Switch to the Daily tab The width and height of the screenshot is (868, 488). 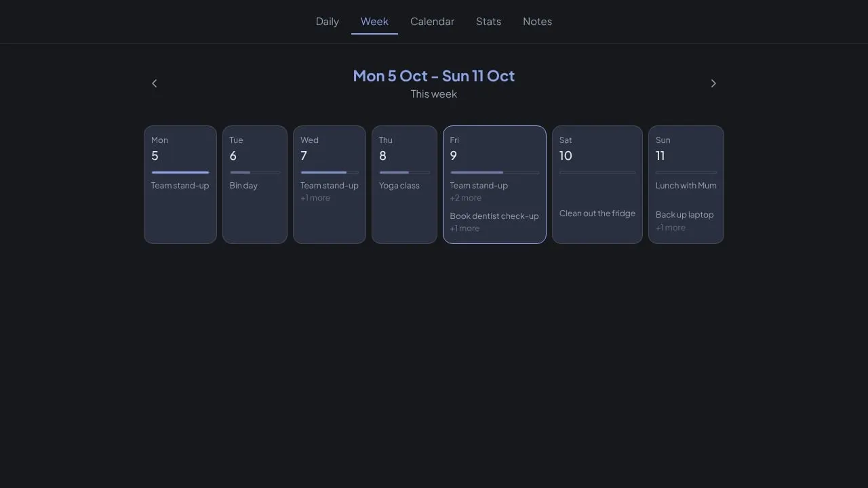point(328,22)
